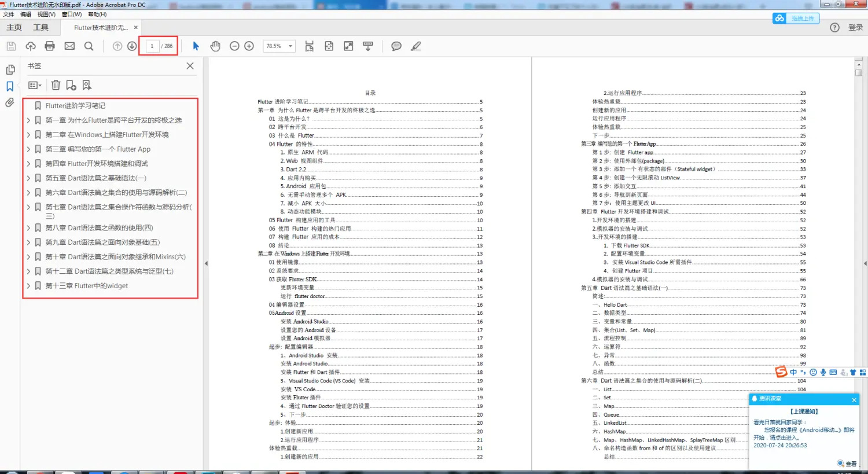Click Sogou input method S icon
868x474 pixels.
pos(781,372)
